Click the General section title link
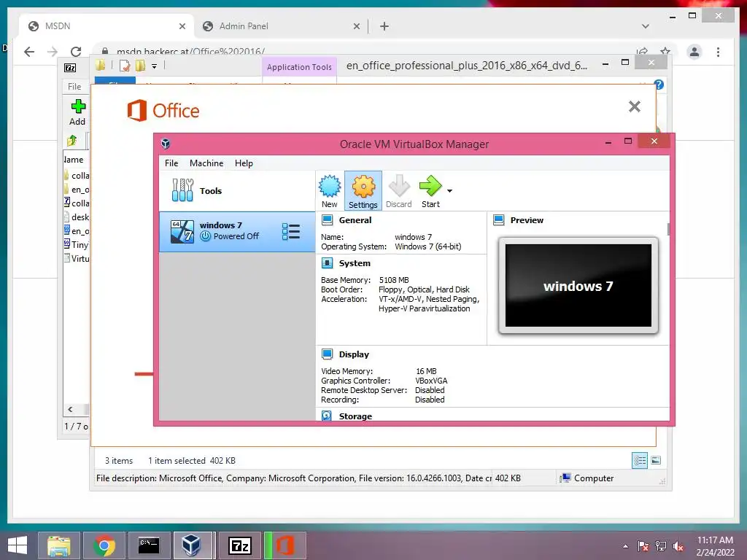 pyautogui.click(x=355, y=220)
